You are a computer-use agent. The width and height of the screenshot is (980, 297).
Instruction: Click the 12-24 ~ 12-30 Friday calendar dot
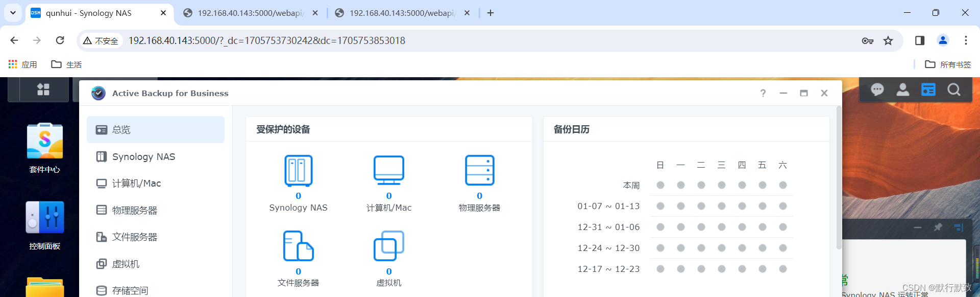coord(763,248)
